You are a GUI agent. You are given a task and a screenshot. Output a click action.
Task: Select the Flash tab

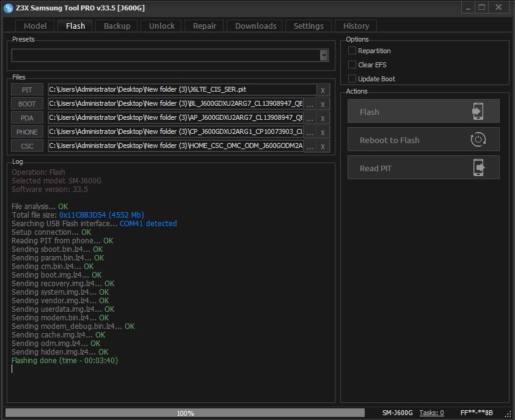click(75, 26)
